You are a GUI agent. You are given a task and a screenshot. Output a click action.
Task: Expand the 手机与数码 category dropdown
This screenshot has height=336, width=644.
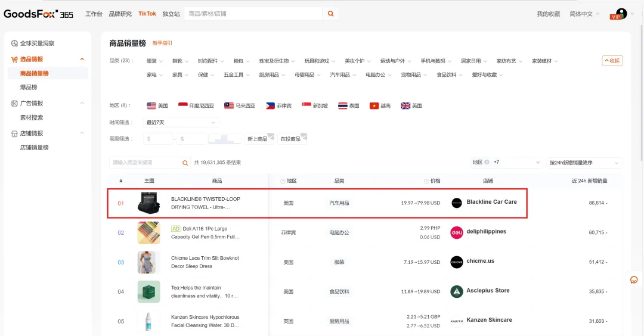coord(436,61)
